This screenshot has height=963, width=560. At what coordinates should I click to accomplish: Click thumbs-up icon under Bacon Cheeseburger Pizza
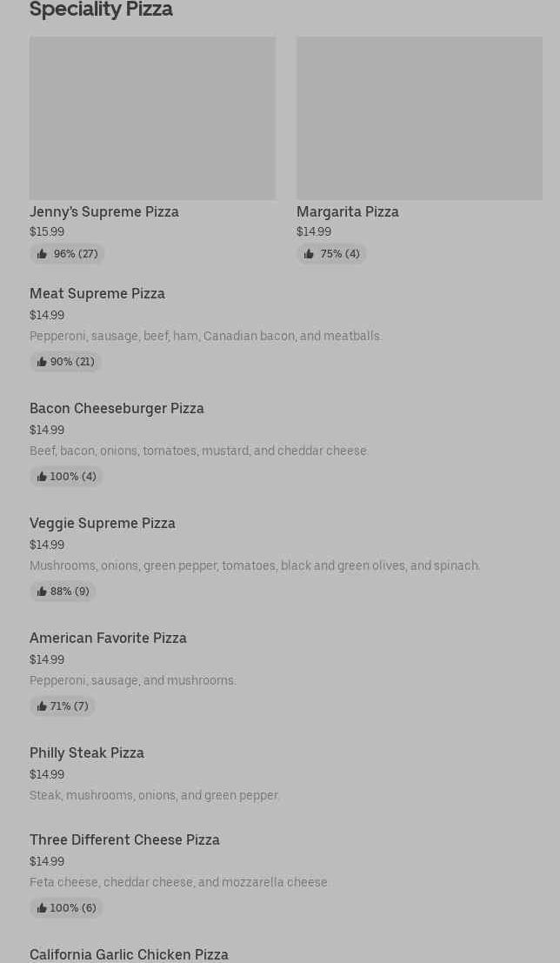click(42, 477)
